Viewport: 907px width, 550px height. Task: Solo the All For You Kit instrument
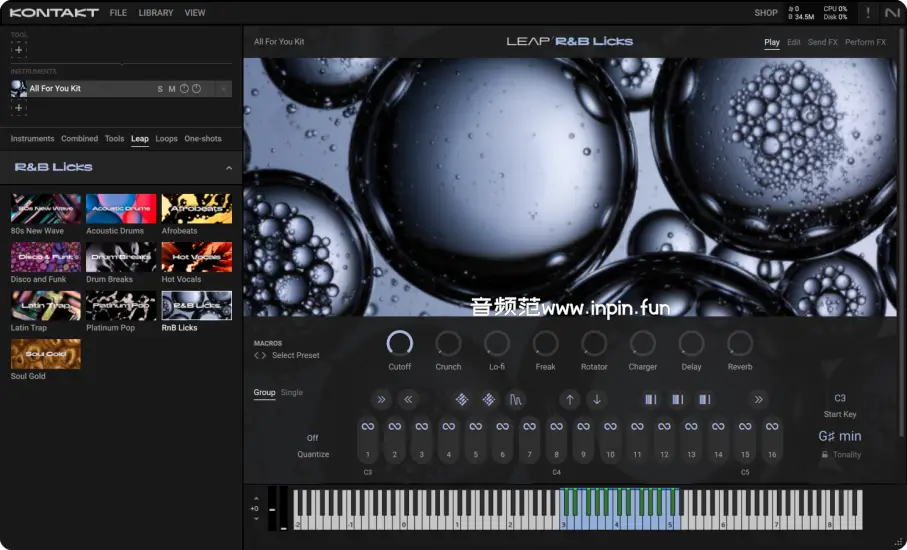[160, 89]
